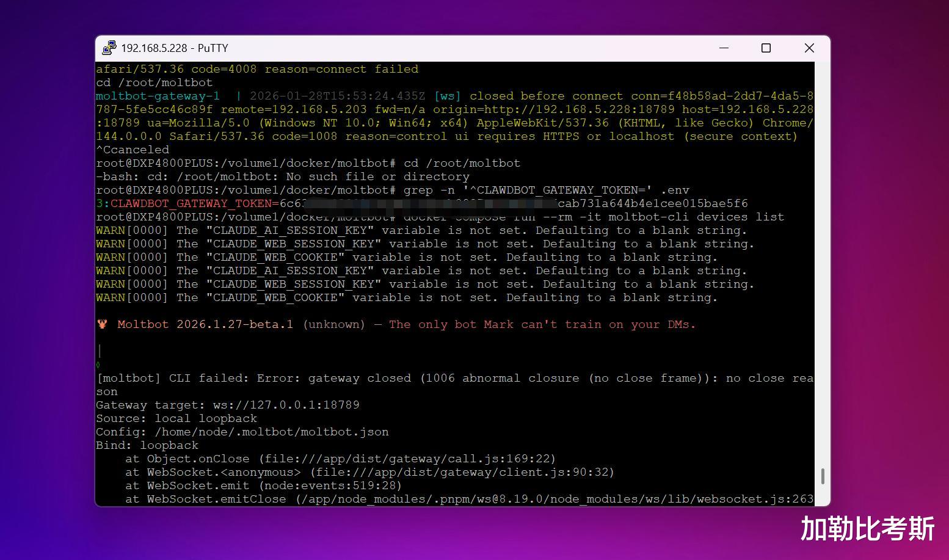Close the PuTTY window
The width and height of the screenshot is (949, 560).
809,48
